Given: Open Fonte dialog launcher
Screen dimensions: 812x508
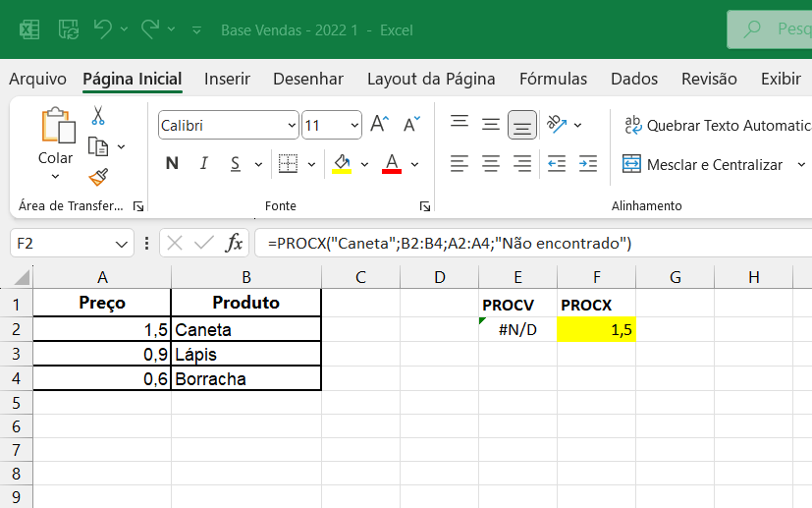Looking at the screenshot, I should coord(425,206).
